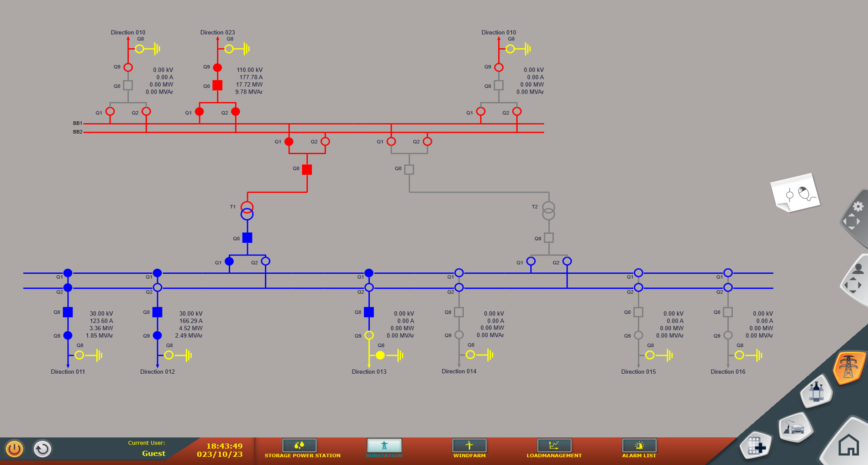The width and height of the screenshot is (868, 465).
Task: Click Q9 disconnector of Direction 013
Action: click(x=369, y=335)
